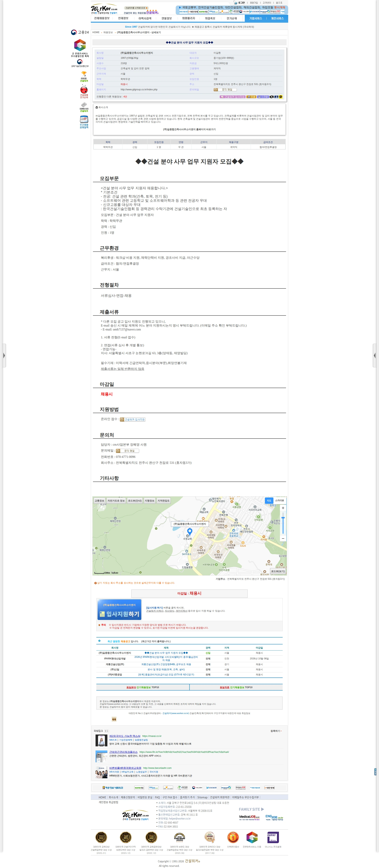This screenshot has height=868, width=379.
Task: Open 연봉정보 menu
Action: [x=167, y=19]
